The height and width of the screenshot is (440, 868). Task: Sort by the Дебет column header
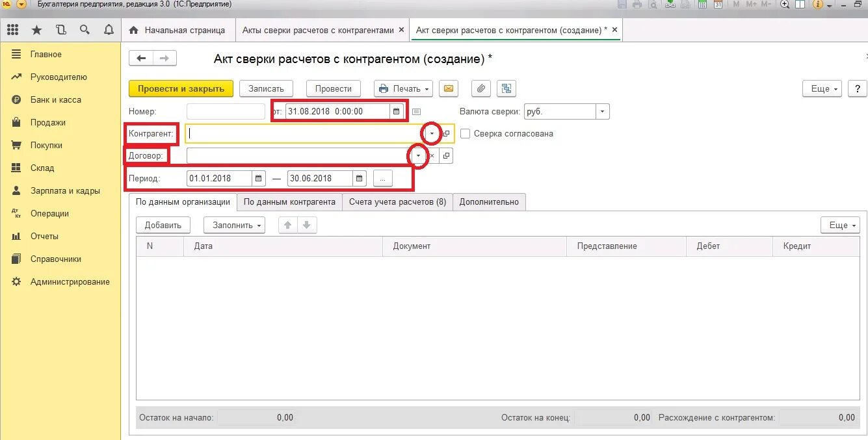pyautogui.click(x=730, y=246)
